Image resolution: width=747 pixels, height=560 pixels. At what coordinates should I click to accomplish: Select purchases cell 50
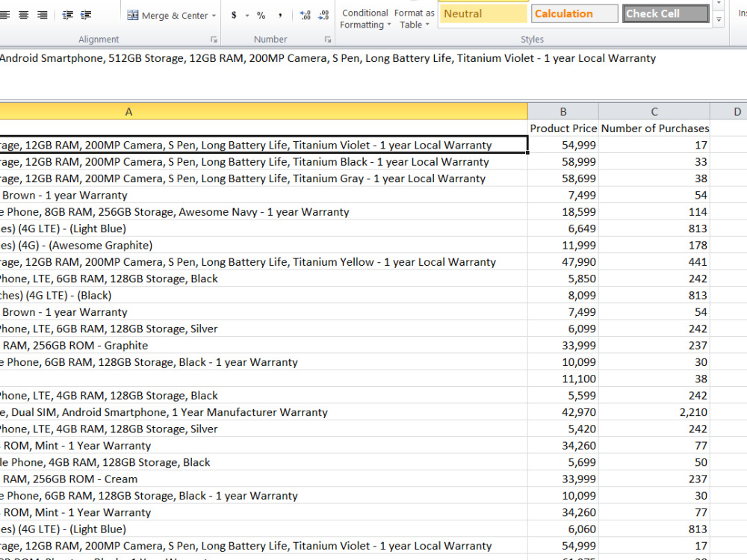click(654, 462)
